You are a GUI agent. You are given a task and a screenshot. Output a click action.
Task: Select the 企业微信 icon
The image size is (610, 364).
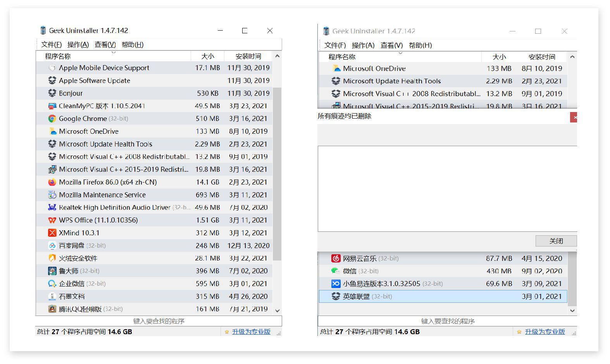tap(52, 284)
